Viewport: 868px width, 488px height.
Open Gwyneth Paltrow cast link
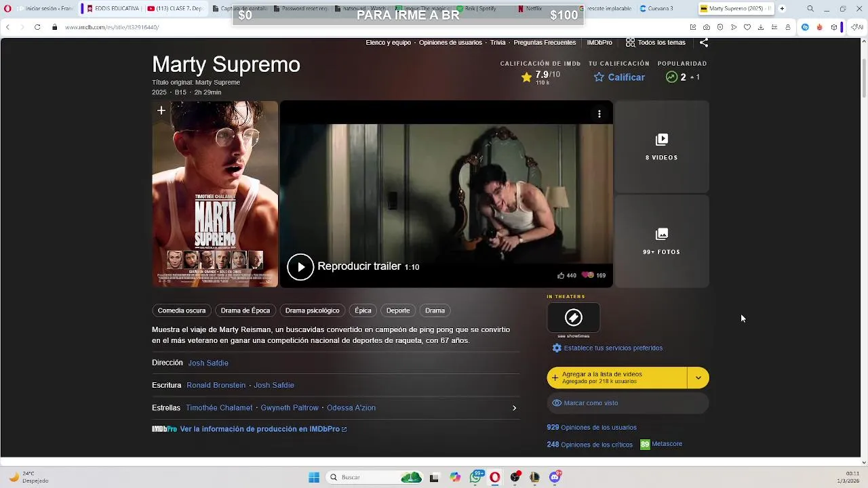pyautogui.click(x=290, y=407)
